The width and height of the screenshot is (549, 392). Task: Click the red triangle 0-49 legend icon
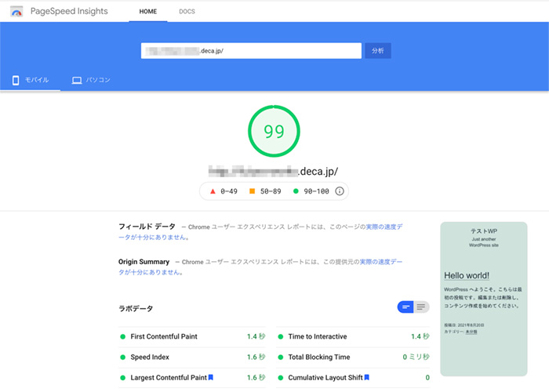(213, 191)
